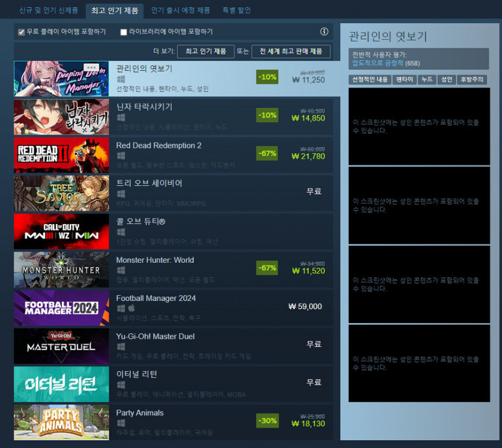Viewport: 502px width, 448px height.
Task: Click 무료 price label for 이터널 리턴
Action: [x=314, y=382]
